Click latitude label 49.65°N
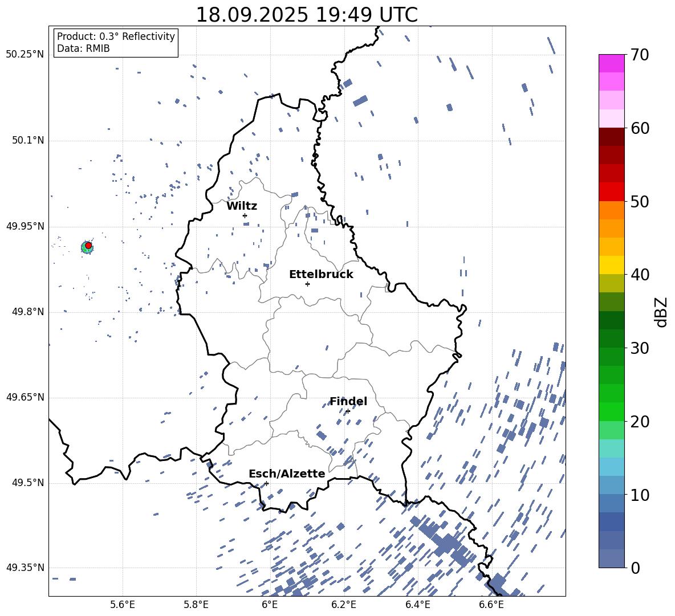 pos(25,397)
